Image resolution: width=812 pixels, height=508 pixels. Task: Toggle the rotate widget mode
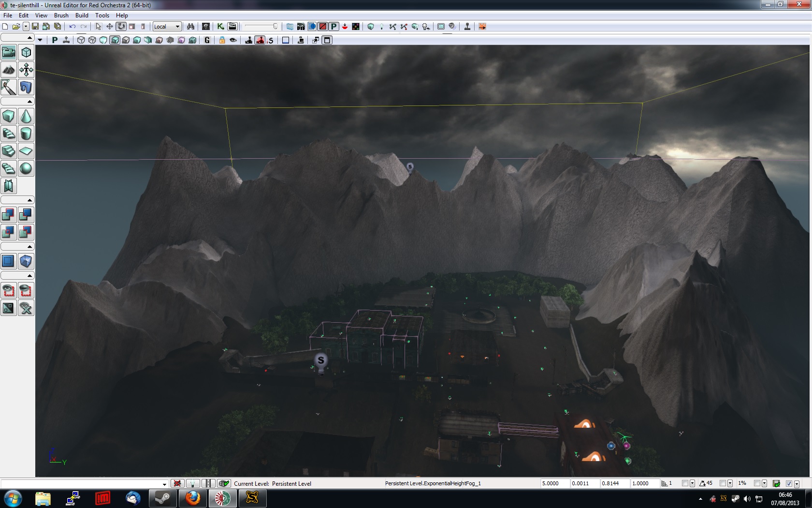click(x=121, y=27)
